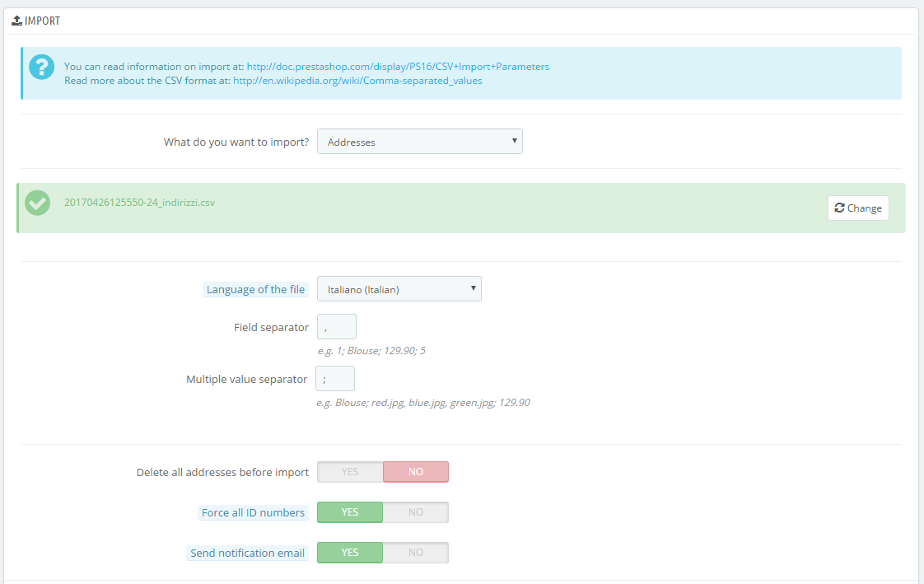Click the blue question mark help icon

point(41,68)
